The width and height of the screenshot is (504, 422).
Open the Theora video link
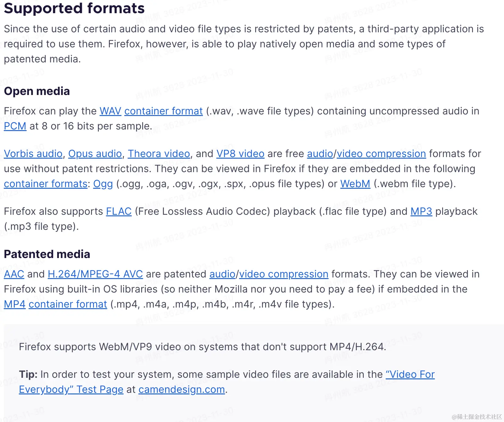tap(159, 154)
